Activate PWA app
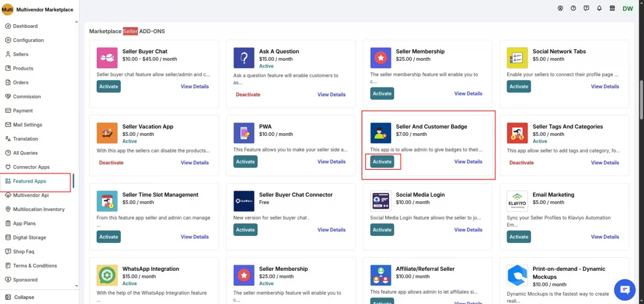The height and width of the screenshot is (304, 644). (245, 162)
